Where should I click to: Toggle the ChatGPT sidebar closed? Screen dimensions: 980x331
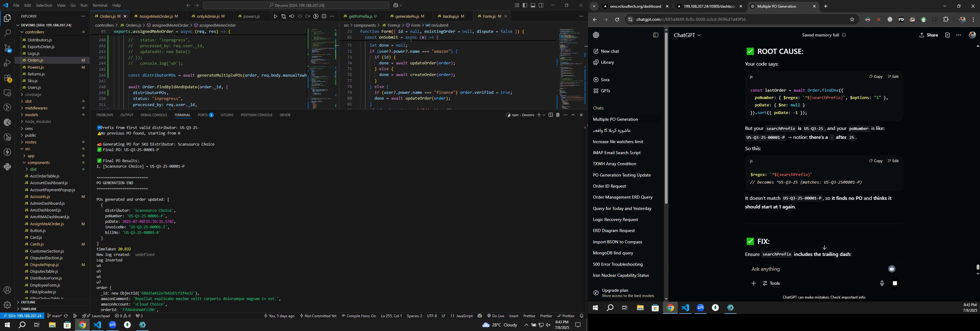(655, 35)
